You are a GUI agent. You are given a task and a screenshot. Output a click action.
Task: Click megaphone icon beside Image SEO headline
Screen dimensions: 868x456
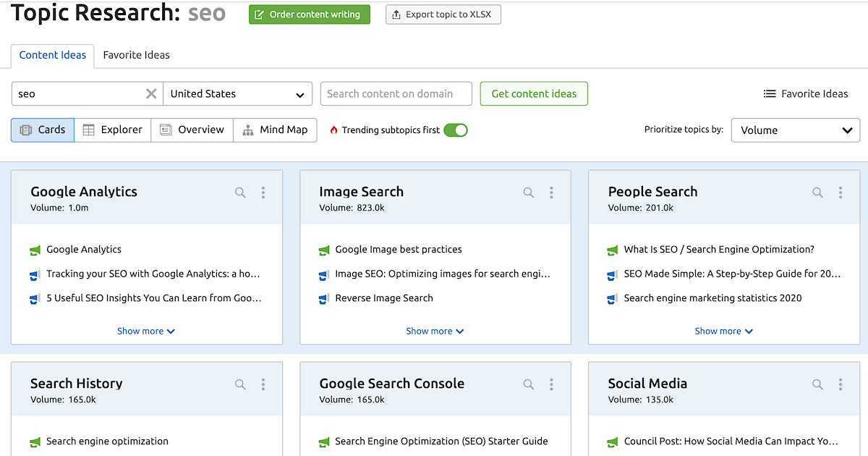(x=324, y=275)
